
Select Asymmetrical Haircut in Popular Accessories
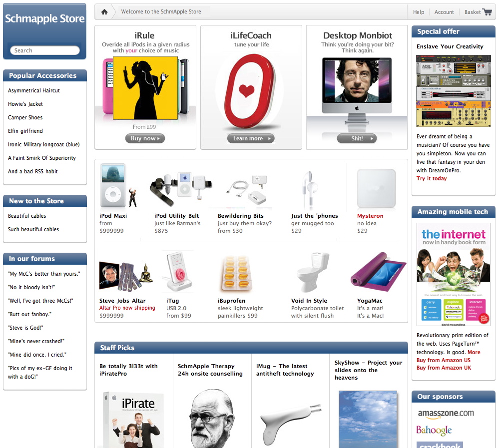point(34,90)
